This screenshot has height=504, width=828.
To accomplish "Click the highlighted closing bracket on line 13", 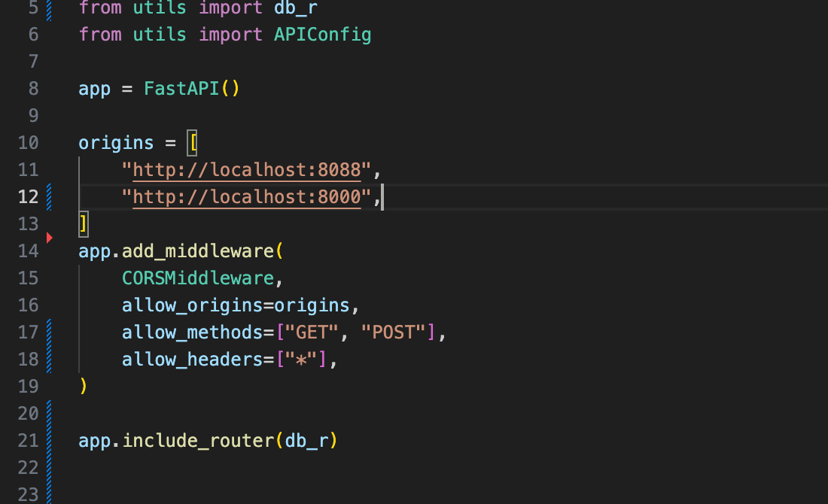I will point(84,223).
